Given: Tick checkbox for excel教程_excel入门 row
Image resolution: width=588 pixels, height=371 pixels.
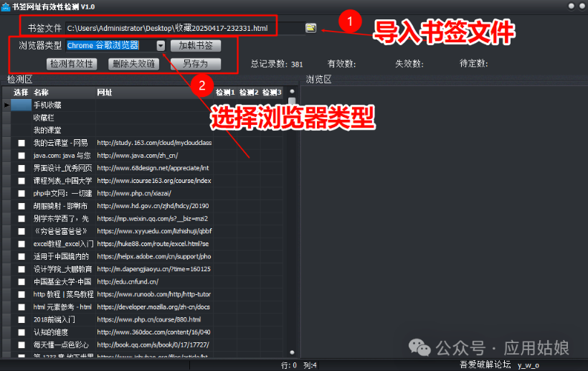Looking at the screenshot, I should [22, 244].
